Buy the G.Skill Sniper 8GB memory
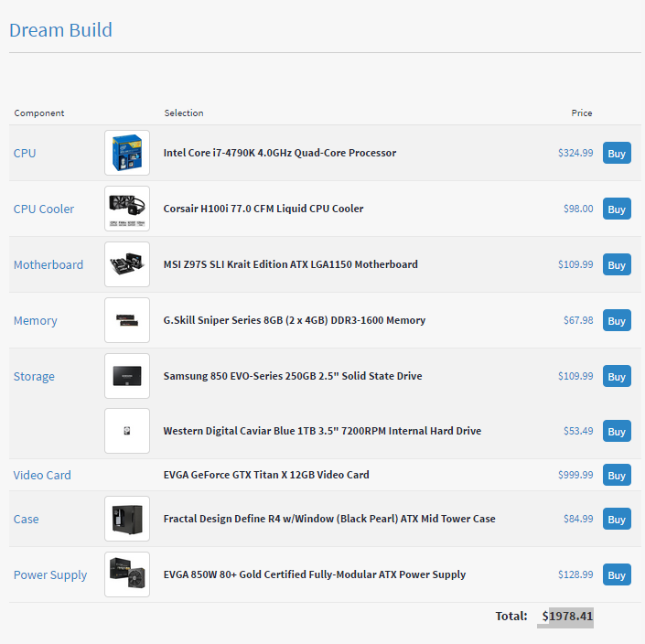 617,320
